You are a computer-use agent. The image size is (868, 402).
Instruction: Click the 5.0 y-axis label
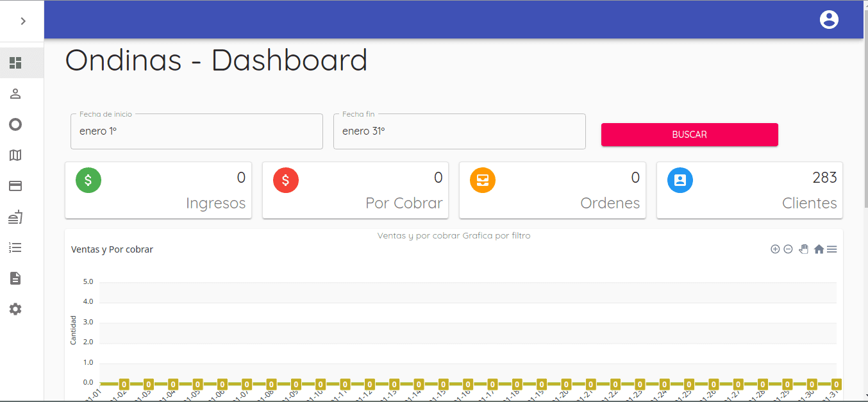(88, 281)
